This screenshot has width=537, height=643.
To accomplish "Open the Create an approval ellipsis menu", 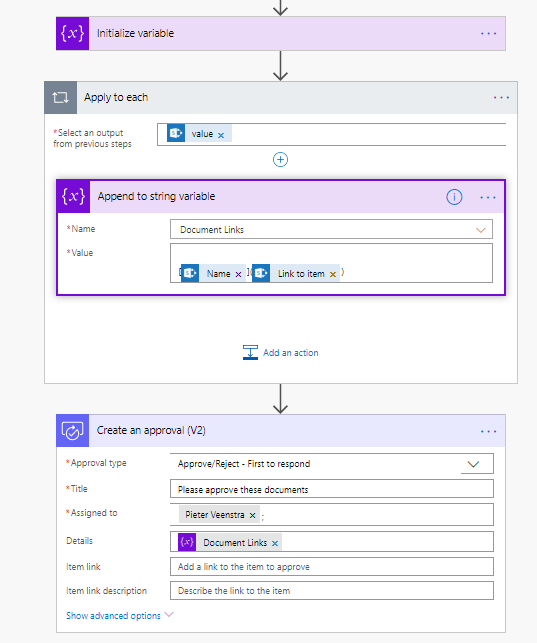I will [488, 431].
